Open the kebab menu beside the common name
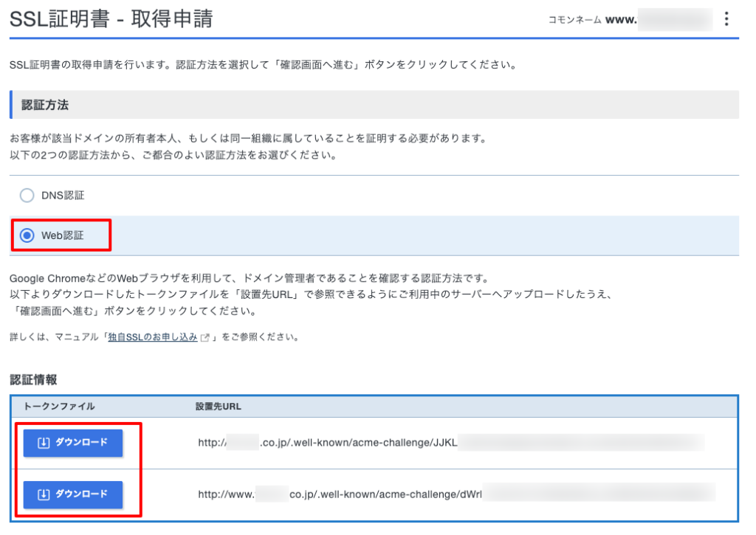Screen dimensions: 756x535 pyautogui.click(x=727, y=19)
